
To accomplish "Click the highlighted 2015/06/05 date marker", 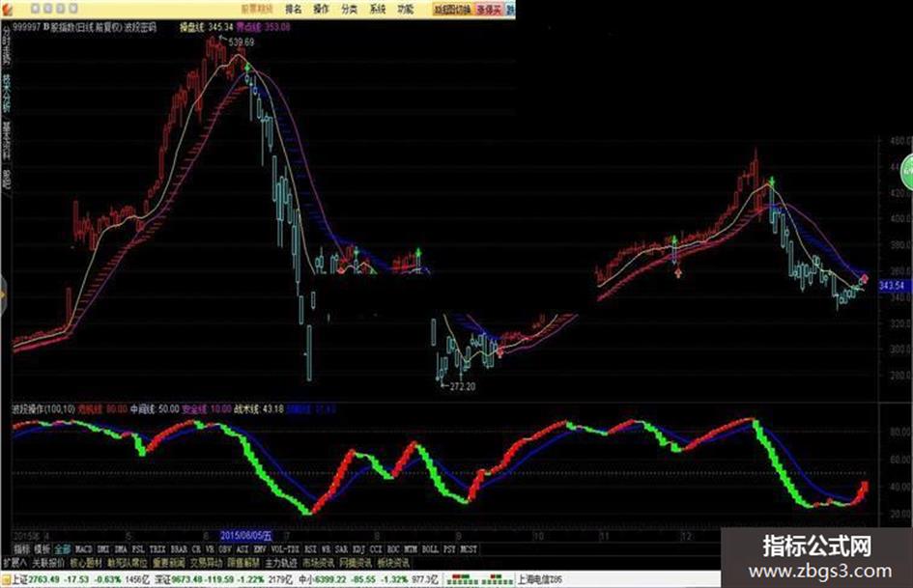I will [246, 536].
